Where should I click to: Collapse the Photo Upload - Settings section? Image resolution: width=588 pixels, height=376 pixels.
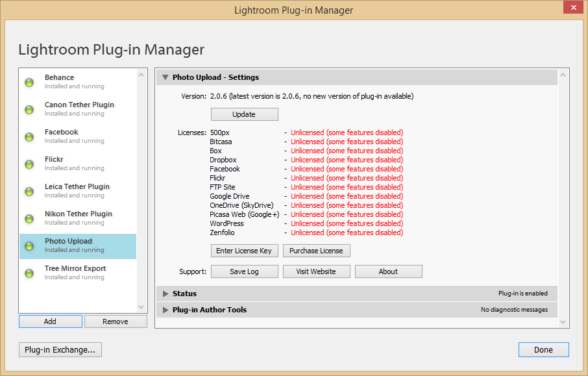166,78
